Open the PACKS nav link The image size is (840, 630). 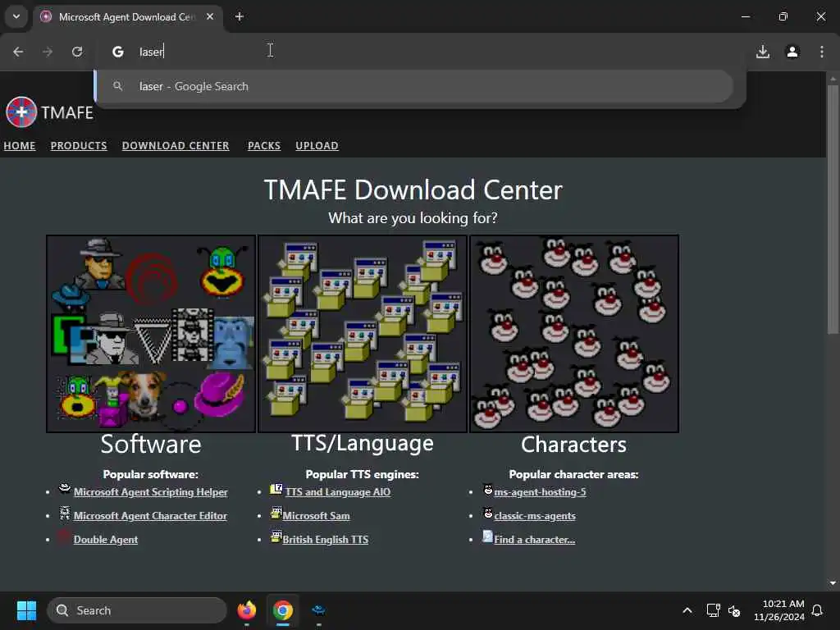click(264, 146)
